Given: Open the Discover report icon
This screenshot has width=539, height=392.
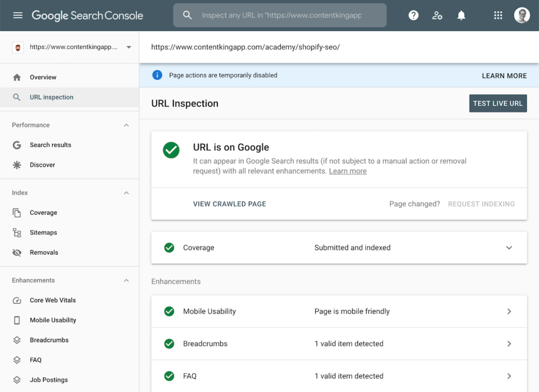Looking at the screenshot, I should pyautogui.click(x=16, y=165).
